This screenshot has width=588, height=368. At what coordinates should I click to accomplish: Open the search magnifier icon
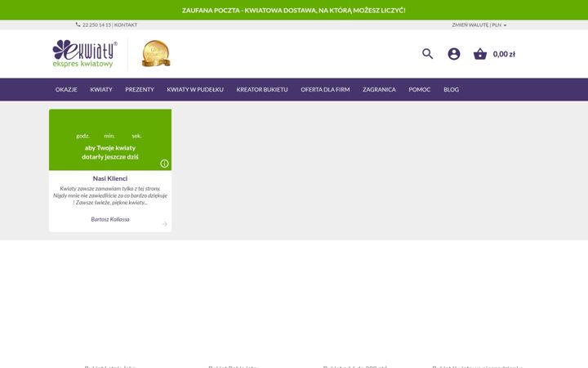427,54
